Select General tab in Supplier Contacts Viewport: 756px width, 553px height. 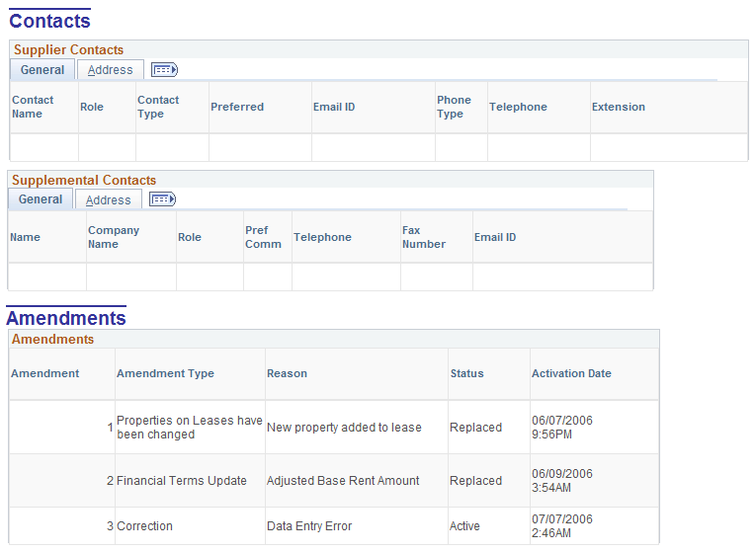tap(42, 70)
